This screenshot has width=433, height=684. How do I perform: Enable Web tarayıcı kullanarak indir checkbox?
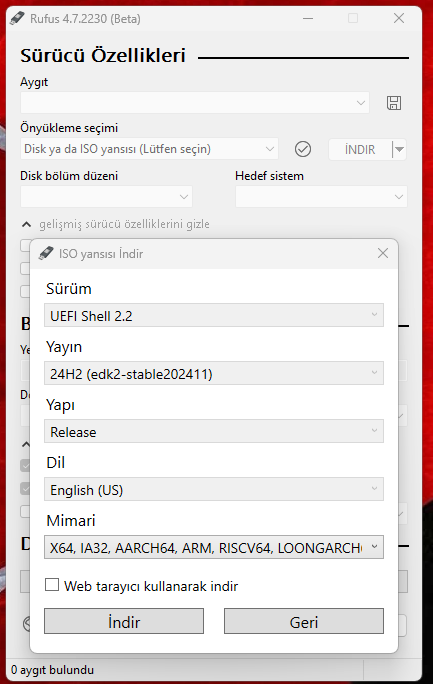pyautogui.click(x=52, y=585)
